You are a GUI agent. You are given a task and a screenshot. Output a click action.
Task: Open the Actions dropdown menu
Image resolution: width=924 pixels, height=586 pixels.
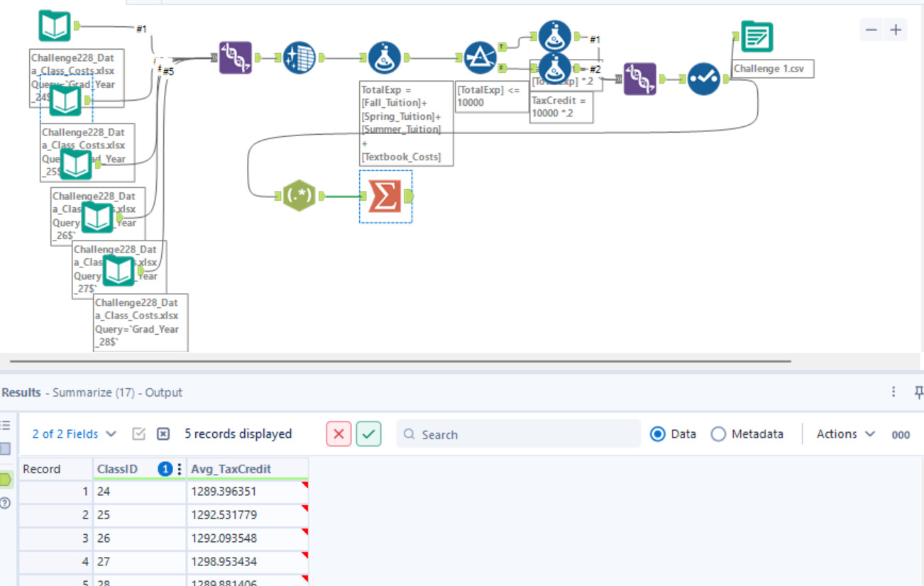[x=845, y=434]
